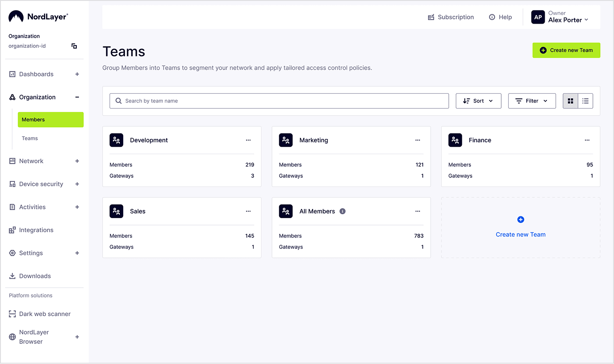Image resolution: width=614 pixels, height=364 pixels.
Task: Open Downloads from the sidebar
Action: pos(35,276)
